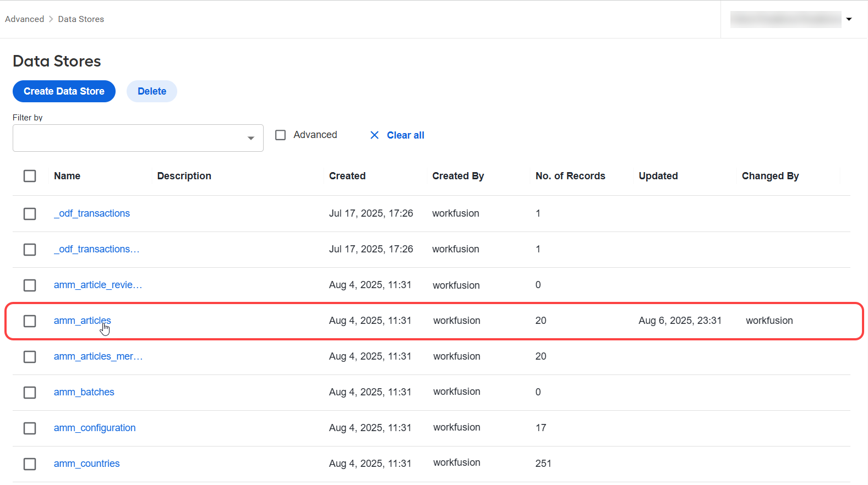
Task: Click Changed By workfusion cell in amm_articles row
Action: (x=769, y=321)
